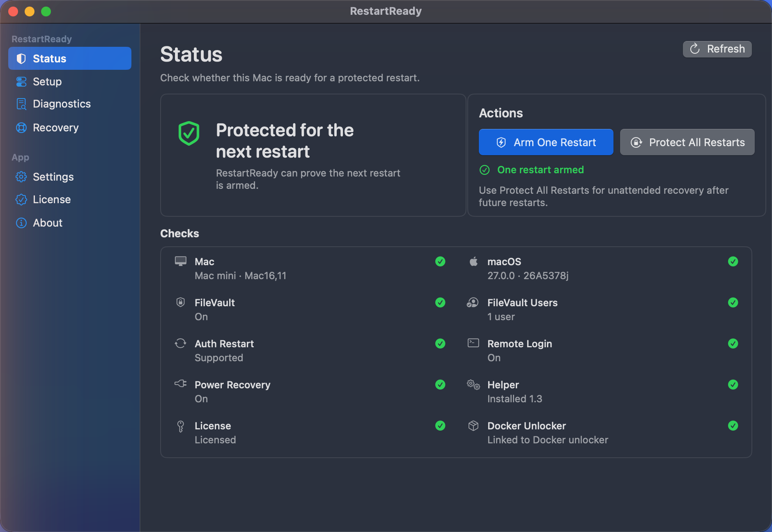Open the Setup section

[x=70, y=81]
